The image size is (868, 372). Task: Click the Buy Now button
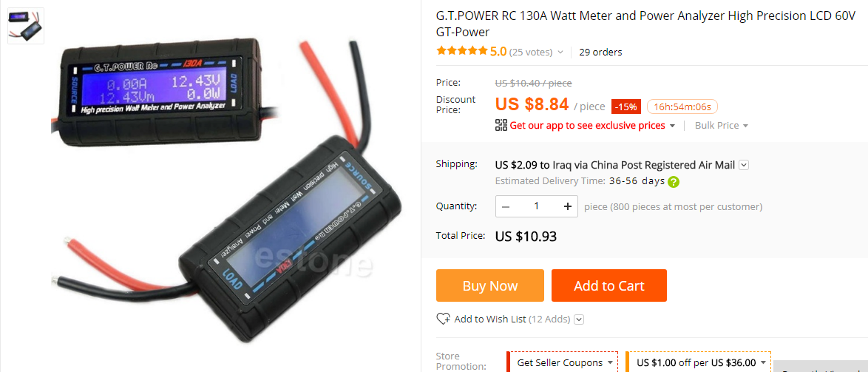pos(490,285)
